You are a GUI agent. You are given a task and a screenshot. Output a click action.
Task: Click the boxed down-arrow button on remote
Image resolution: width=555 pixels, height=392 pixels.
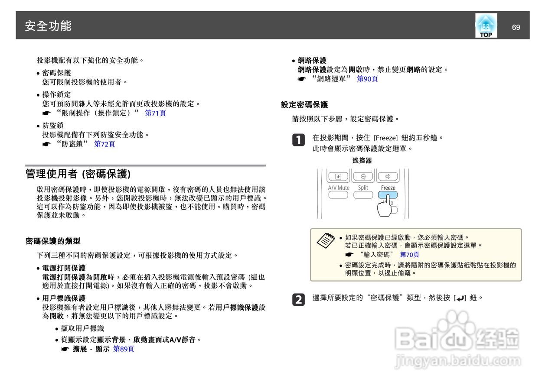point(338,176)
